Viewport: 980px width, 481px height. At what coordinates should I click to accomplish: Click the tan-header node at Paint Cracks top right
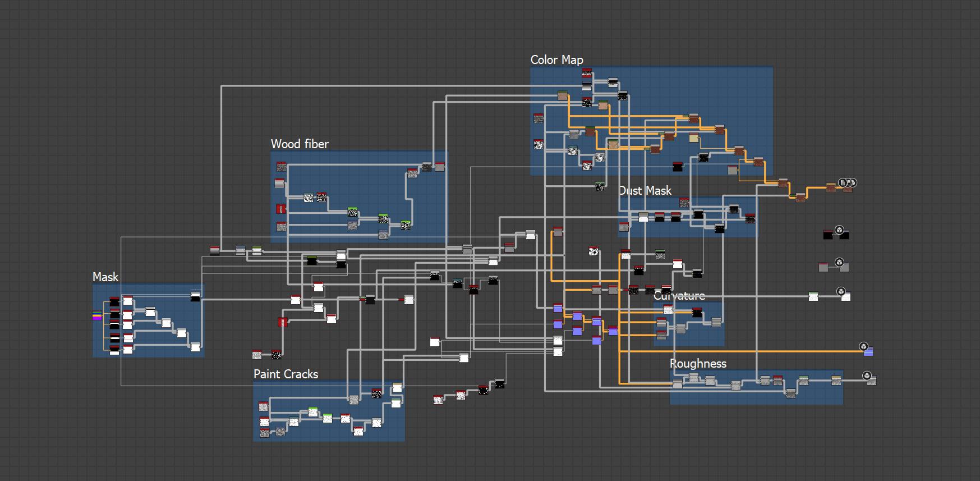397,387
